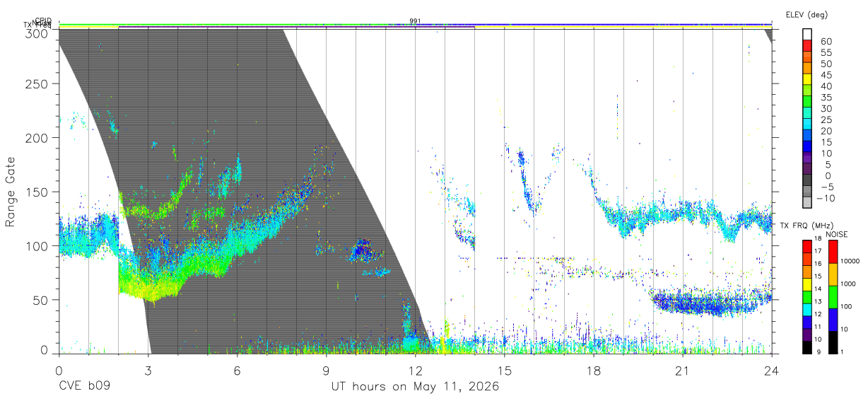This screenshot has height=401, width=868.
Task: Pick the lightest gray block beside ELEV -10
Action: pos(807,202)
